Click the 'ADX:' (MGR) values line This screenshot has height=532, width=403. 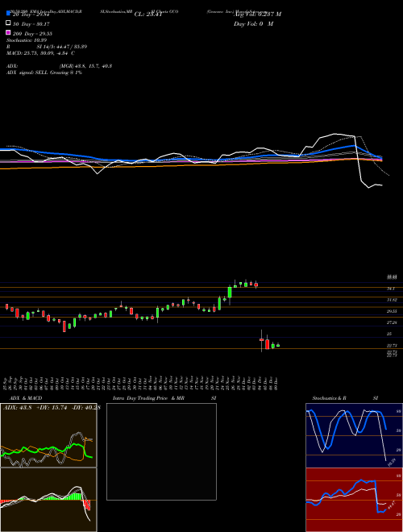click(60, 66)
